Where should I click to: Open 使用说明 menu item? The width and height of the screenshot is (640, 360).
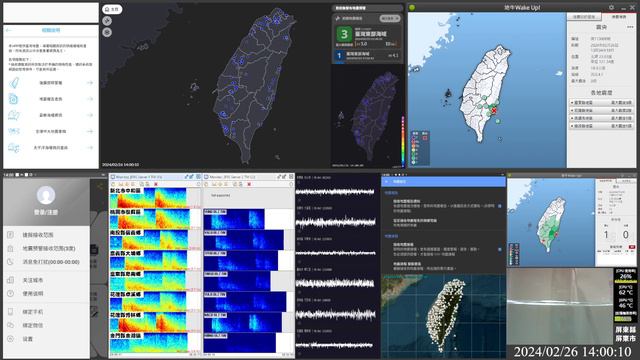47,293
